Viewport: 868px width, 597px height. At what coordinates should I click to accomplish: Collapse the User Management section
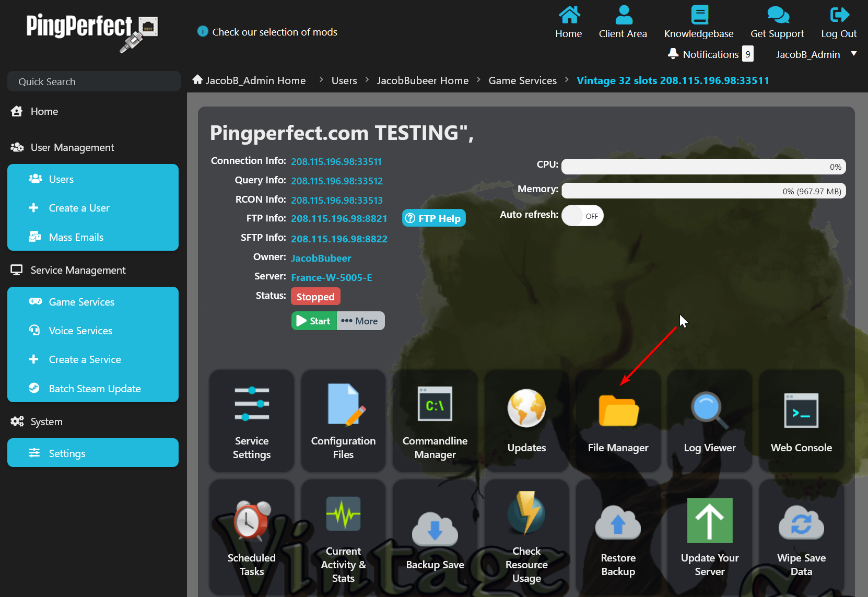(x=72, y=147)
